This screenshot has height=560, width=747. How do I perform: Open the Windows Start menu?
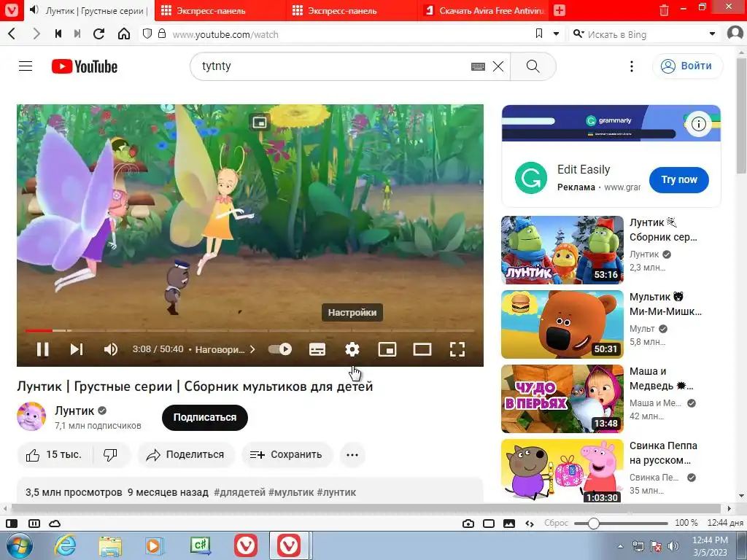pyautogui.click(x=19, y=545)
